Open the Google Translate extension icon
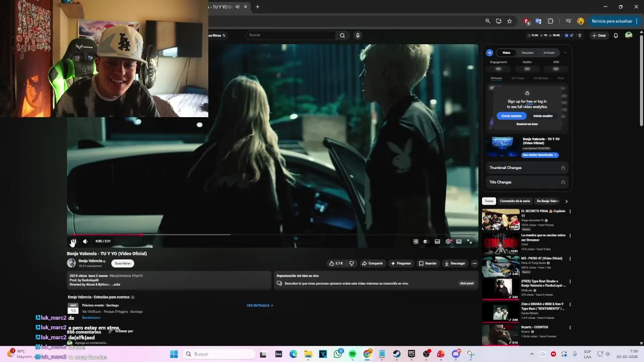Screen dimensions: 644x362 pos(538,21)
